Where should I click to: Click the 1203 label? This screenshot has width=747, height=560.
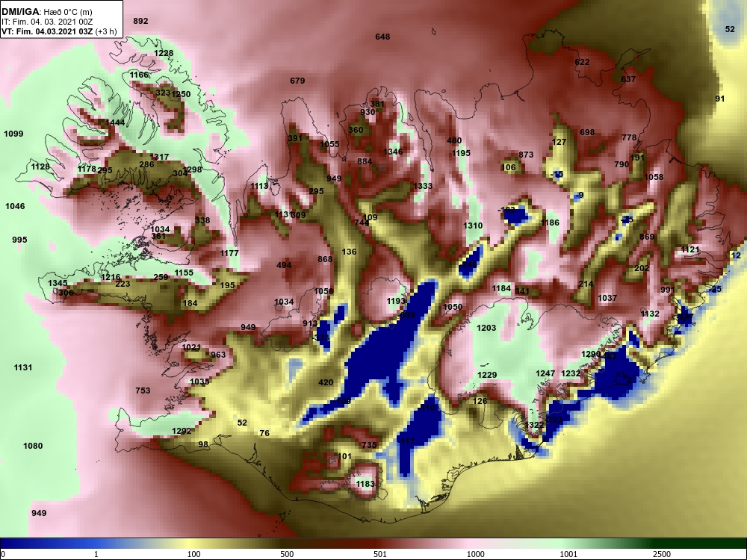486,328
